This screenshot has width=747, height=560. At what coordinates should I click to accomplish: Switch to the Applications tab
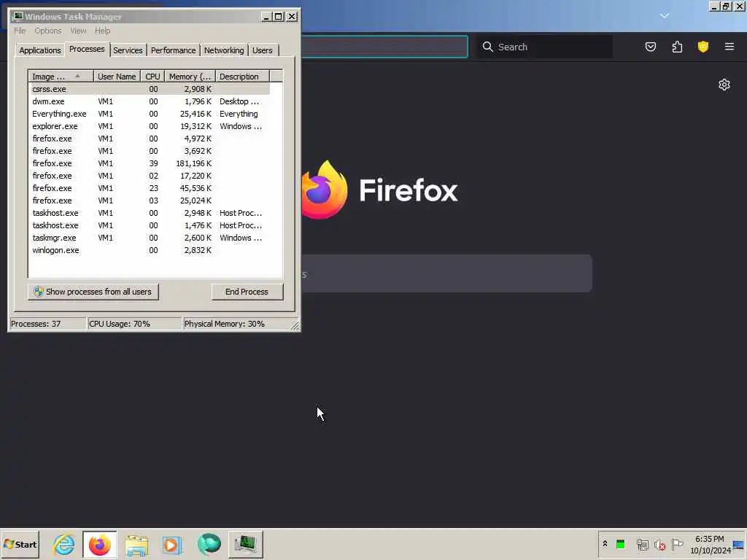40,50
